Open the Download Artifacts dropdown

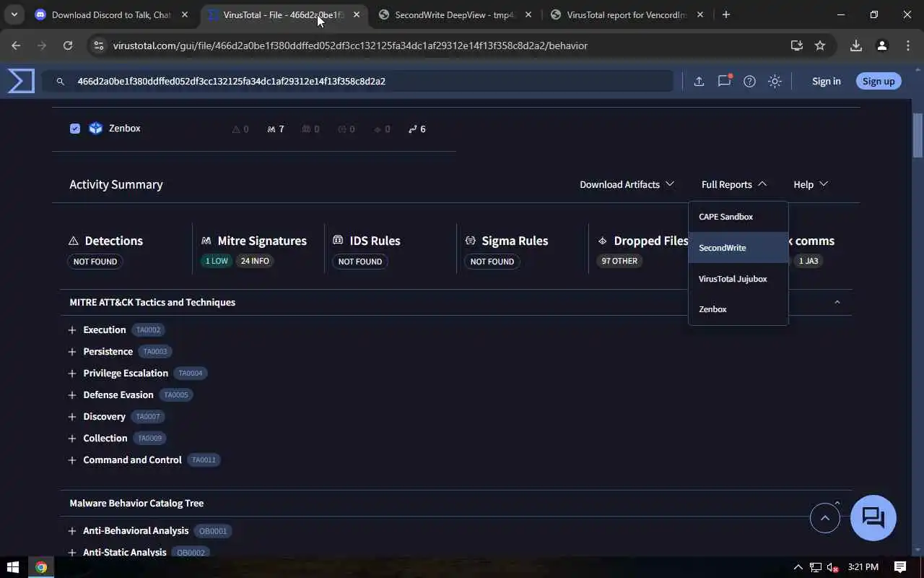point(627,184)
